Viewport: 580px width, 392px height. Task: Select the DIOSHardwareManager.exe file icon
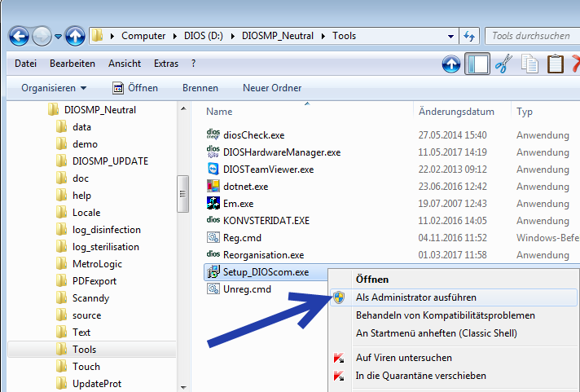[x=213, y=152]
